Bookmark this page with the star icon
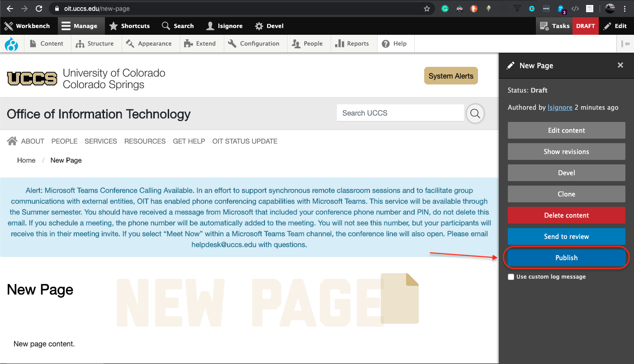 pyautogui.click(x=426, y=9)
